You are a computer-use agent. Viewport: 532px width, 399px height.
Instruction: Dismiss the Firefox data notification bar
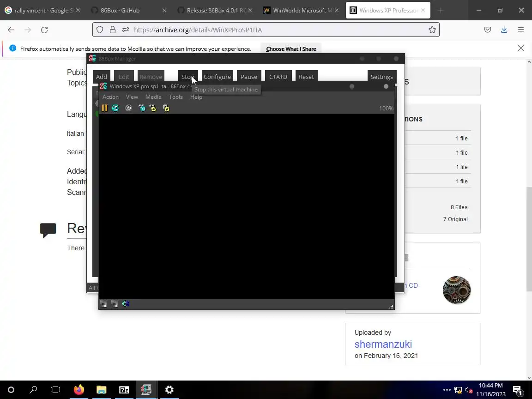[521, 48]
